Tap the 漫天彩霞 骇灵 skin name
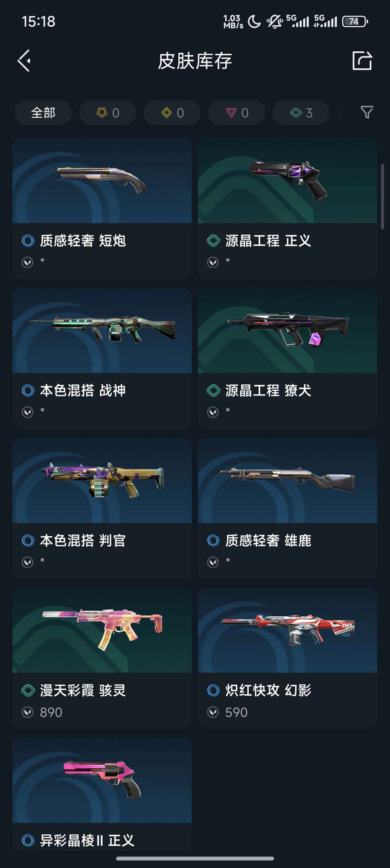390x868 pixels. [83, 690]
